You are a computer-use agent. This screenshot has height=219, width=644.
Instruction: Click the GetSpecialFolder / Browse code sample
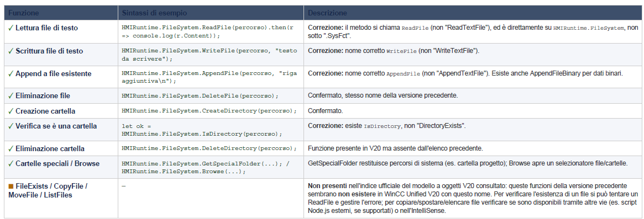tap(206, 167)
